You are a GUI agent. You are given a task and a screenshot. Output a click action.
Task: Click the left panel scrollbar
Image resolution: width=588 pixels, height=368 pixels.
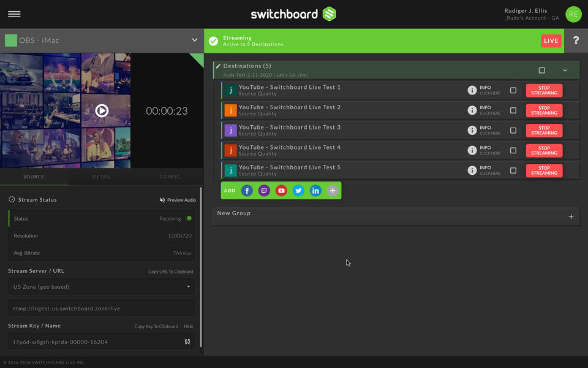[201, 267]
